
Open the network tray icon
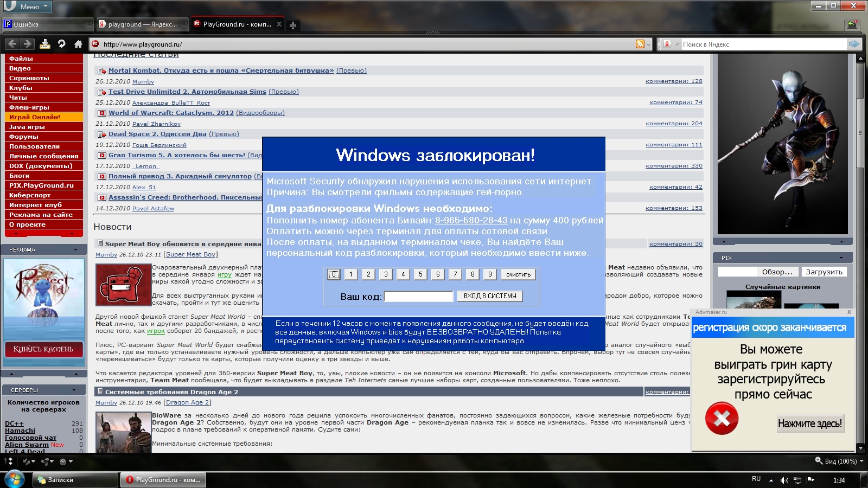click(x=797, y=480)
